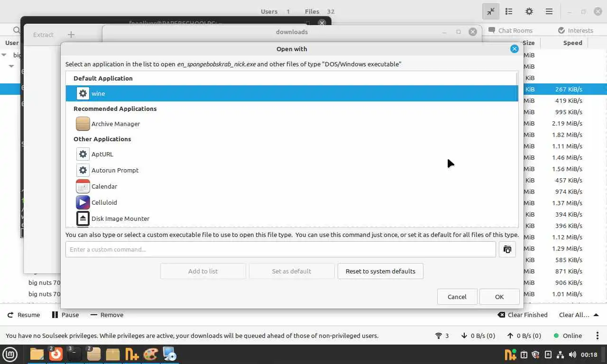
Task: Pause the selected download
Action: click(65, 315)
